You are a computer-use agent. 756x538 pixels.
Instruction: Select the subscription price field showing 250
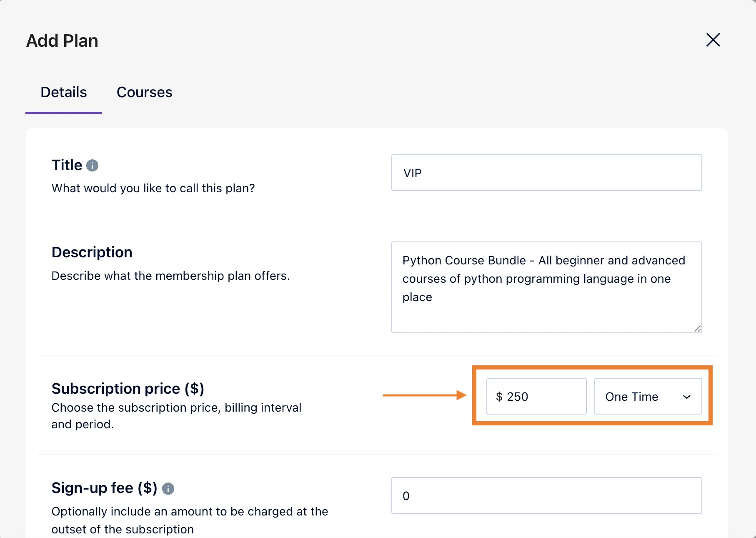[542, 396]
